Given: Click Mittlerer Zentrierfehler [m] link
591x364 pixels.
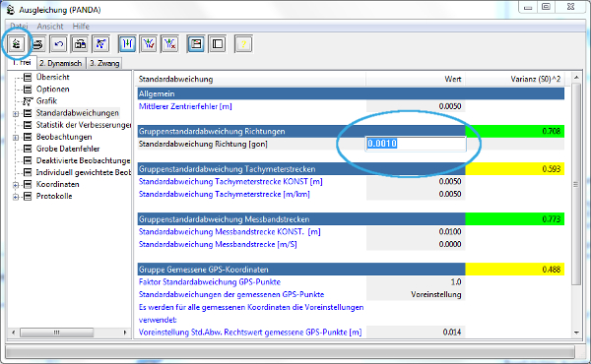Looking at the screenshot, I should (185, 106).
